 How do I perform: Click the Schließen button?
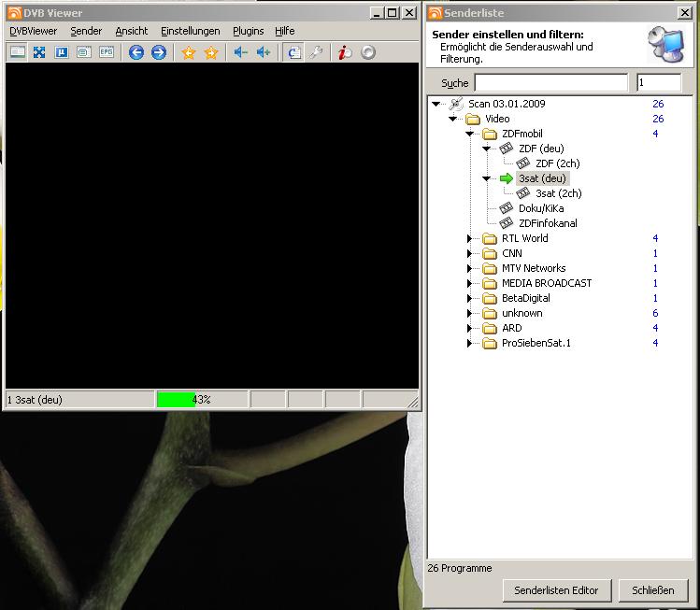[652, 590]
